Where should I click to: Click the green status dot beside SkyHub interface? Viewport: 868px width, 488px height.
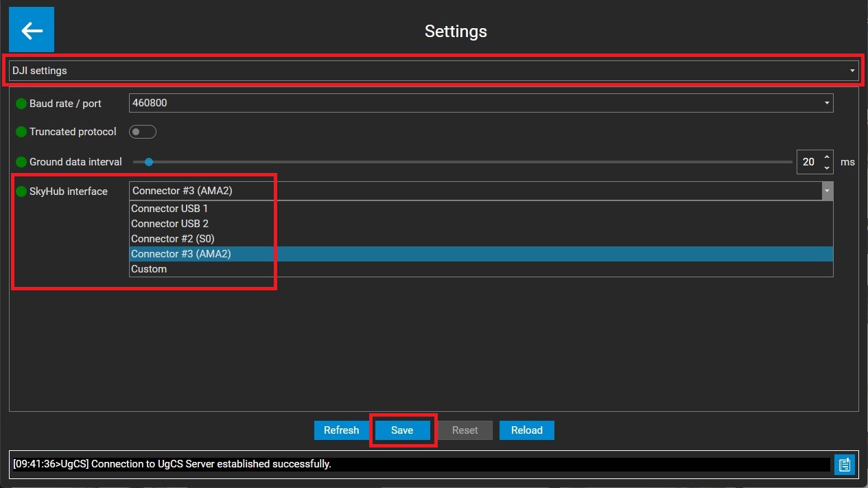click(21, 191)
